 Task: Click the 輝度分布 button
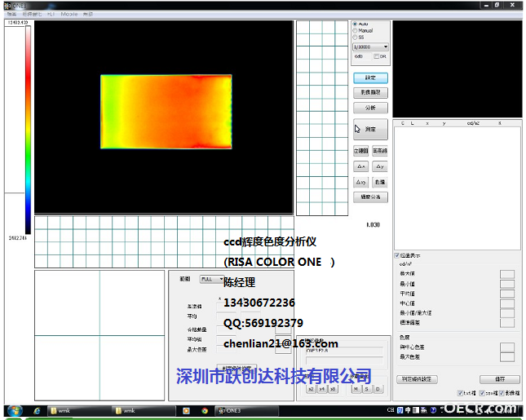click(x=370, y=197)
